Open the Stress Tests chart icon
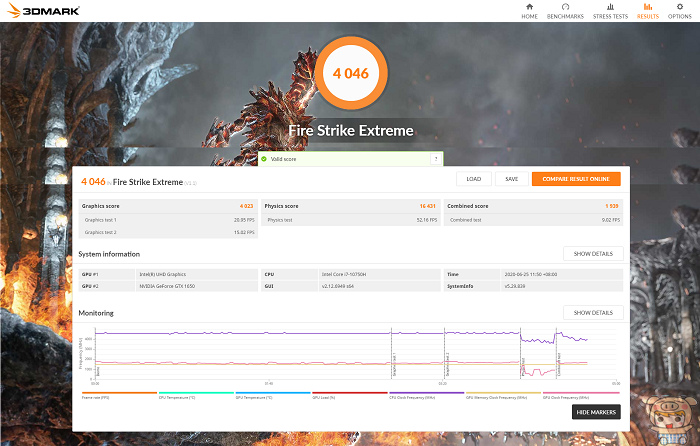The width and height of the screenshot is (700, 446). click(x=609, y=7)
